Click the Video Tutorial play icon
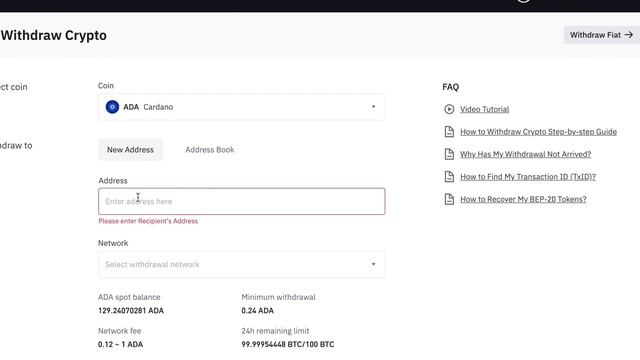 [449, 109]
